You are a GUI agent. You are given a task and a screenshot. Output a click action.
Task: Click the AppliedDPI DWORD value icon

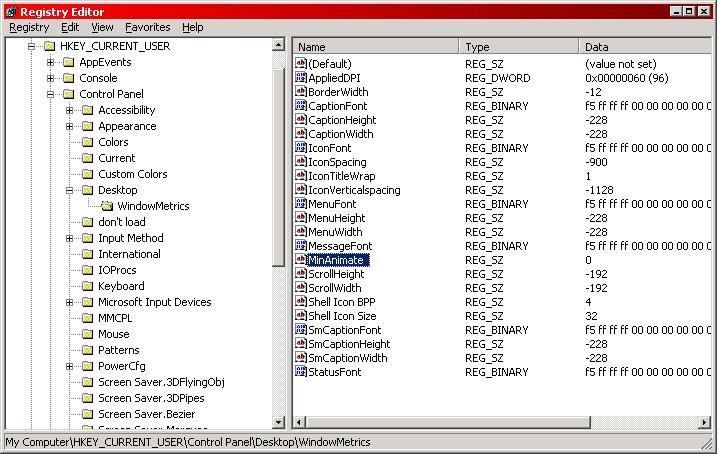300,78
